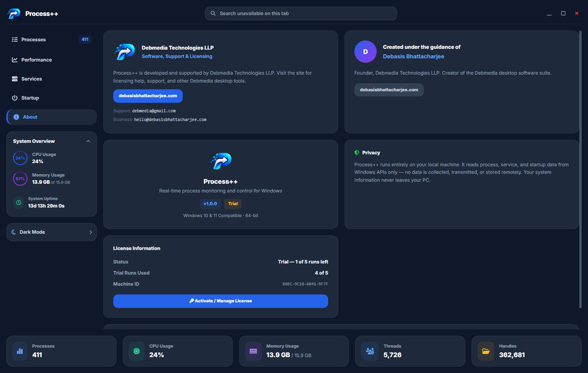Click the business email hello@debasisbhattacharjee.com

170,120
